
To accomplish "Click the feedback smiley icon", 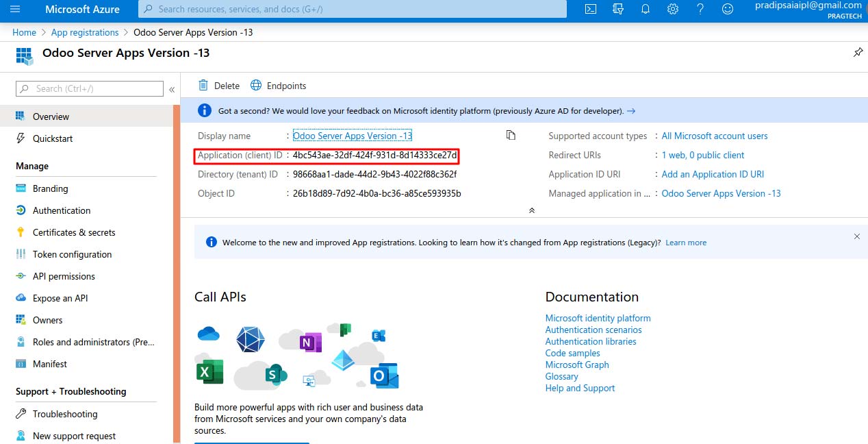I will point(728,10).
